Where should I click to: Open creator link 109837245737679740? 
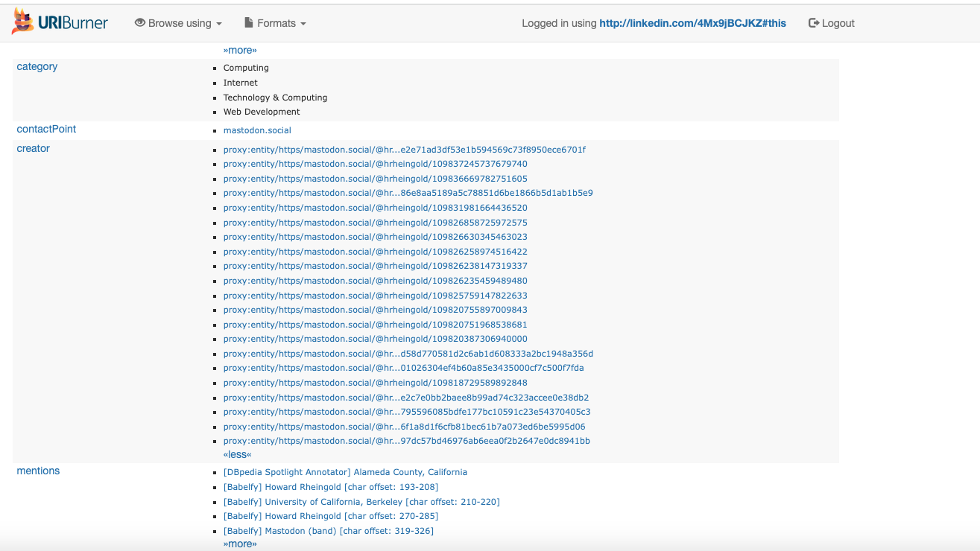(376, 164)
